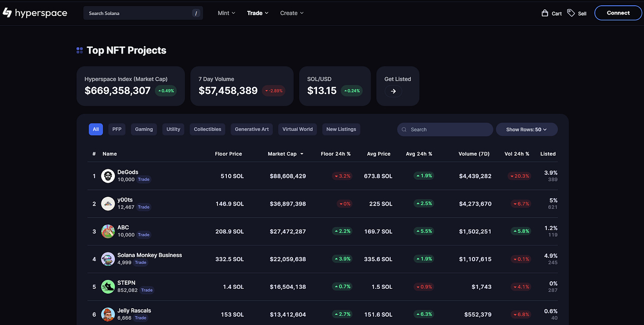Click the ABC avatar
644x325 pixels.
[x=108, y=231]
